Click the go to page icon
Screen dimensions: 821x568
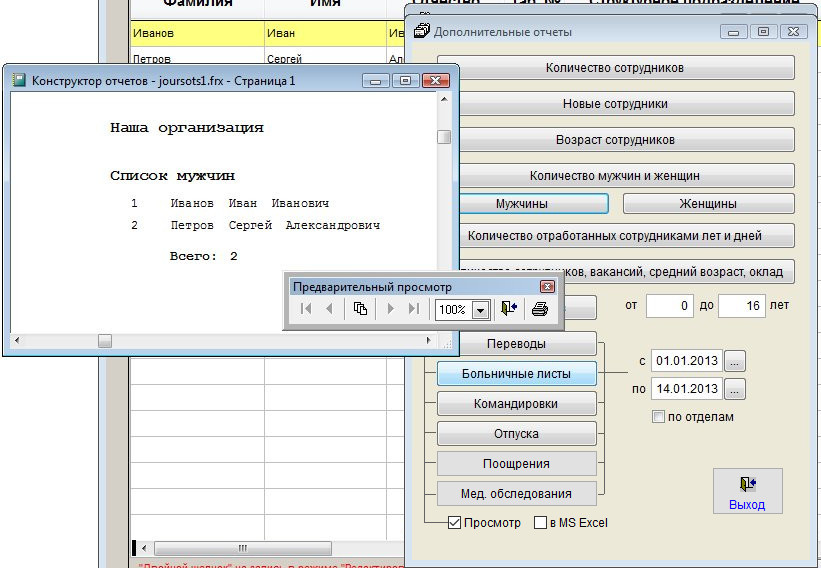(361, 310)
